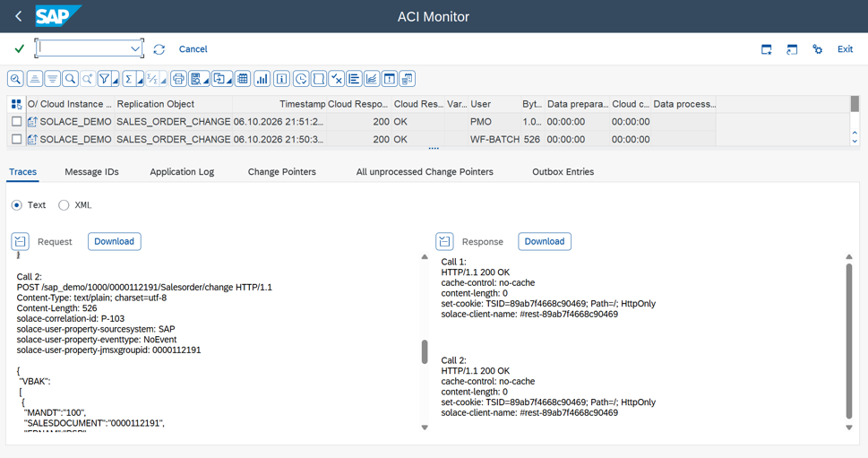Click the information icon in the toolbar

click(282, 79)
